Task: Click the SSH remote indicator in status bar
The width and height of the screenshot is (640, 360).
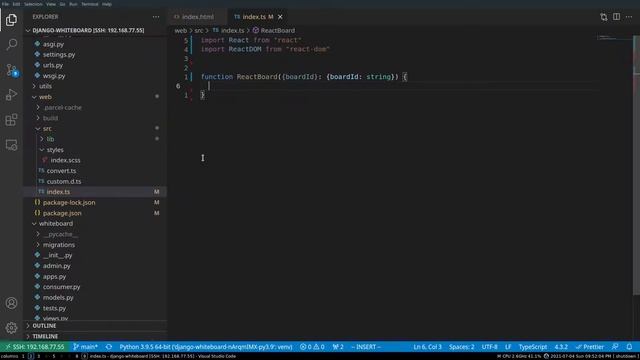Action: point(35,347)
